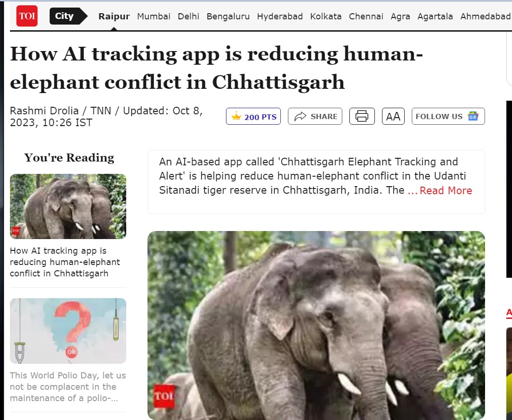Viewport: 512px width, 420px height.
Task: Open the World Polio Day article link
Action: tap(68, 387)
